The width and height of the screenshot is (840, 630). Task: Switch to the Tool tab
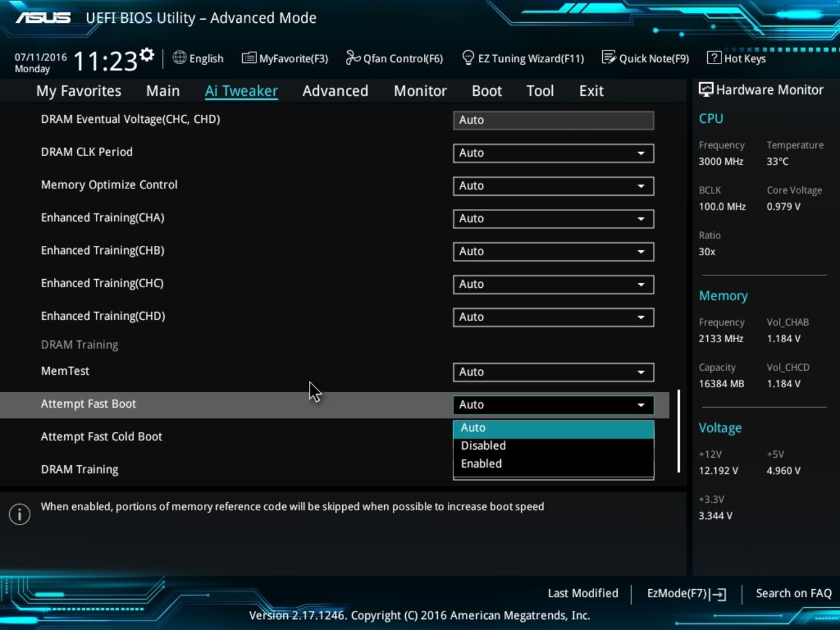540,91
